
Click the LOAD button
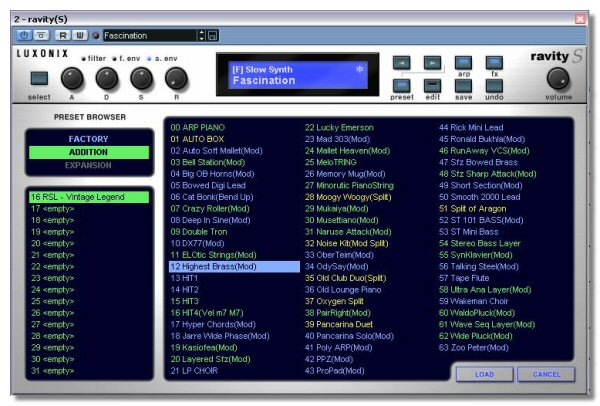click(484, 374)
